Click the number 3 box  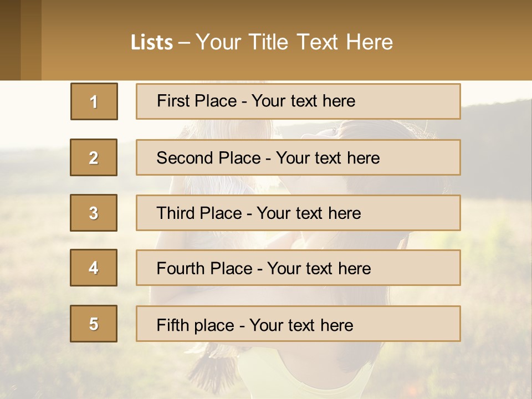pyautogui.click(x=94, y=213)
